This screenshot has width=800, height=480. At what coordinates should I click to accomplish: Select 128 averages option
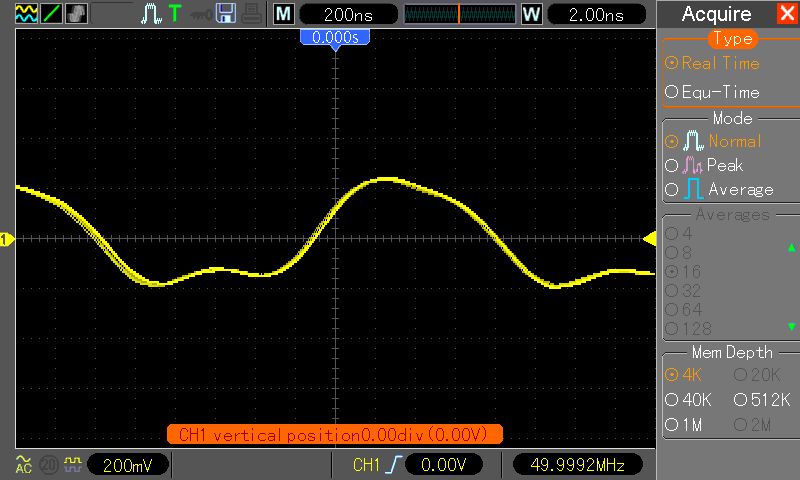point(688,329)
